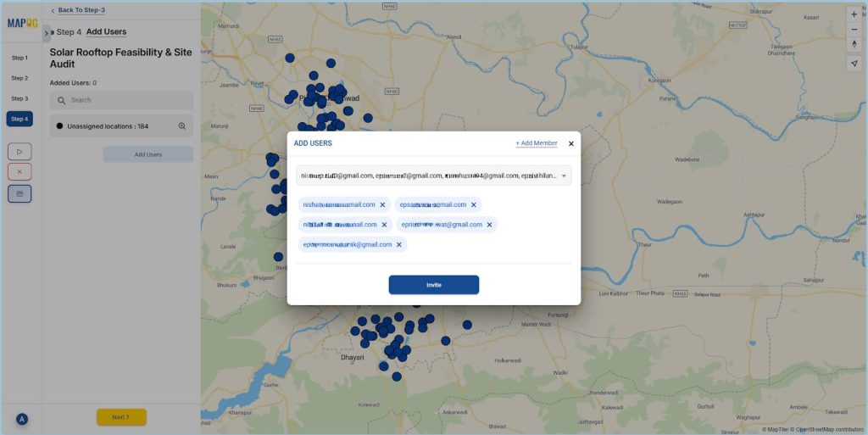Reset map bearing with compass

pyautogui.click(x=854, y=44)
